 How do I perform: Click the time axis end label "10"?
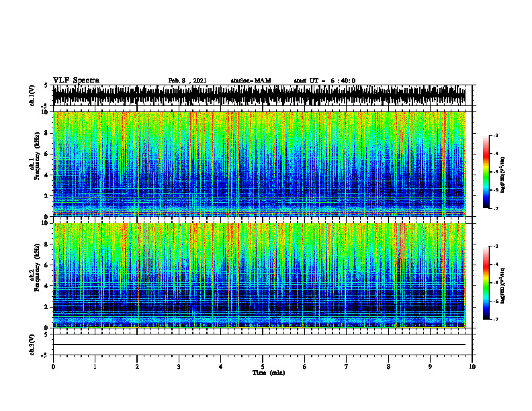point(472,367)
